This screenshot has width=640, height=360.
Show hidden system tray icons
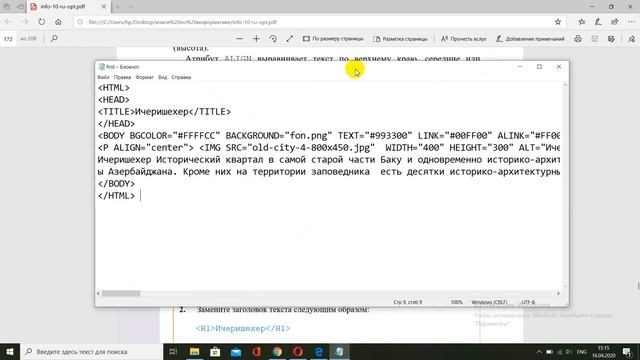539,351
